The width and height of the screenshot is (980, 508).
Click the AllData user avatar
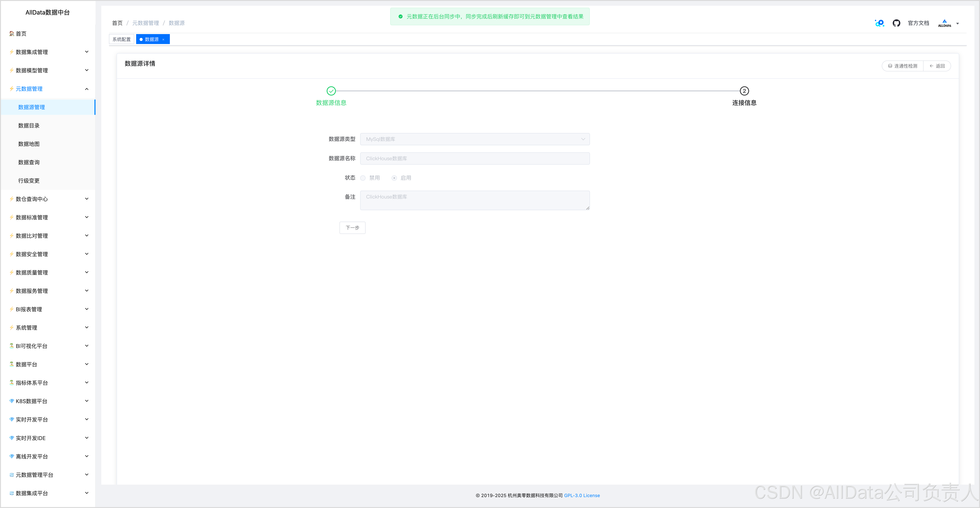(944, 23)
